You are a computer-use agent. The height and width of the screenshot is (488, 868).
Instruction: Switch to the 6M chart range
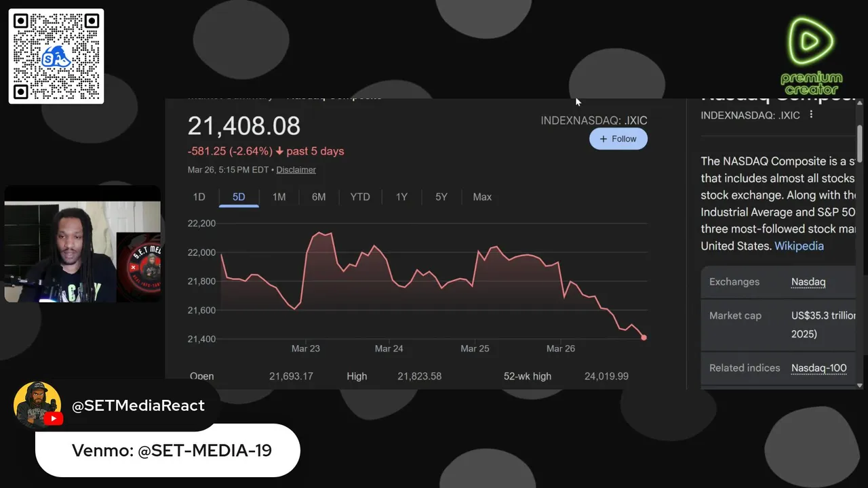click(x=319, y=197)
